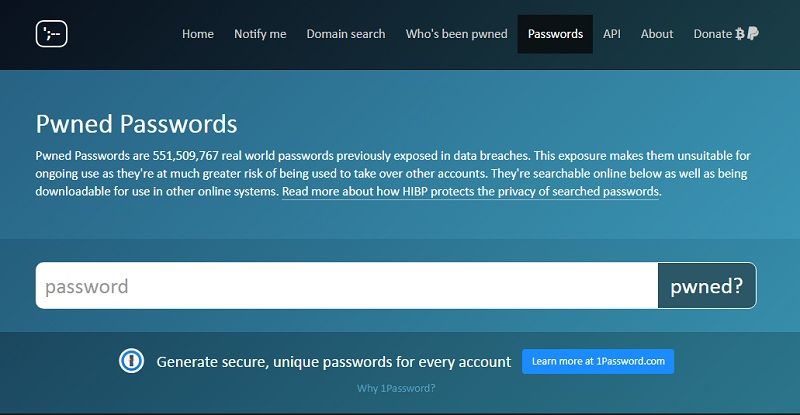This screenshot has height=415, width=800.
Task: Go to the Home page
Action: 198,34
